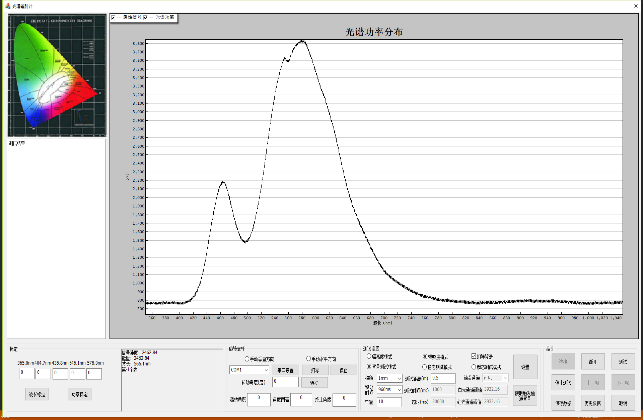Image resolution: width=643 pixels, height=420 pixels.
Task: Toggle the black-line series checkbox in chart legend
Action: (113, 18)
